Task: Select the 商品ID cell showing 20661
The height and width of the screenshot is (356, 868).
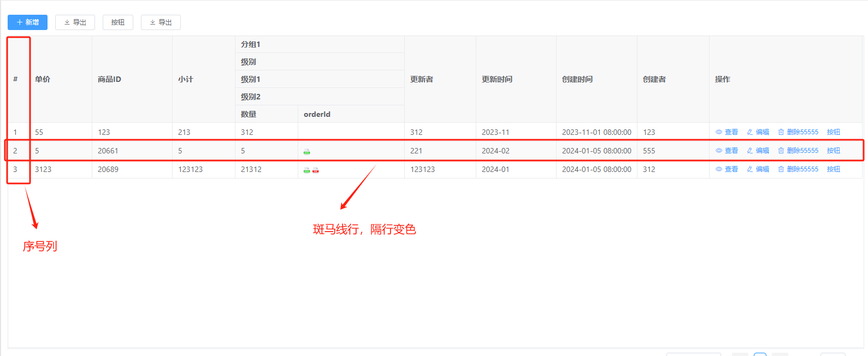Action: tap(108, 151)
